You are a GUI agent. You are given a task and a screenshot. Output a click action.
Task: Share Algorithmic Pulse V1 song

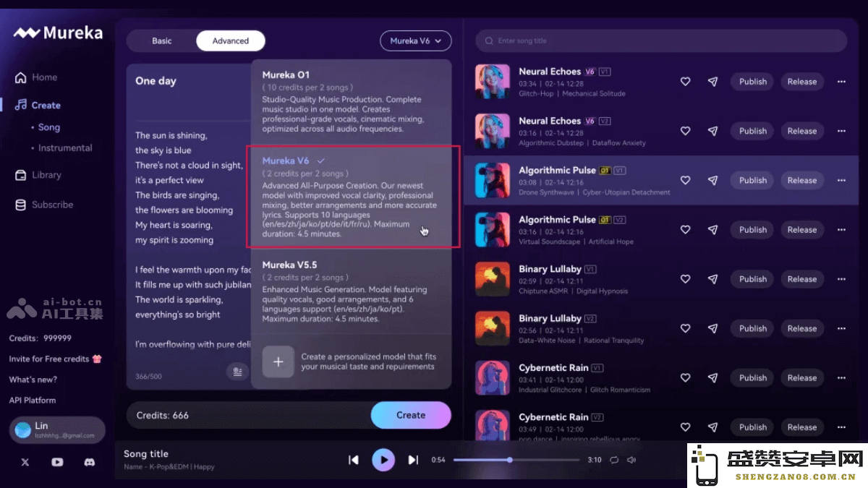tap(712, 180)
